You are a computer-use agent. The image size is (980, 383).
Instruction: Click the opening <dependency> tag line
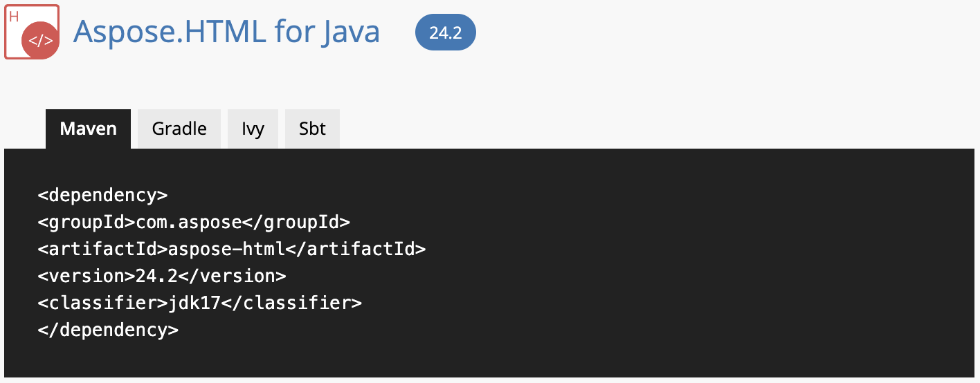102,195
